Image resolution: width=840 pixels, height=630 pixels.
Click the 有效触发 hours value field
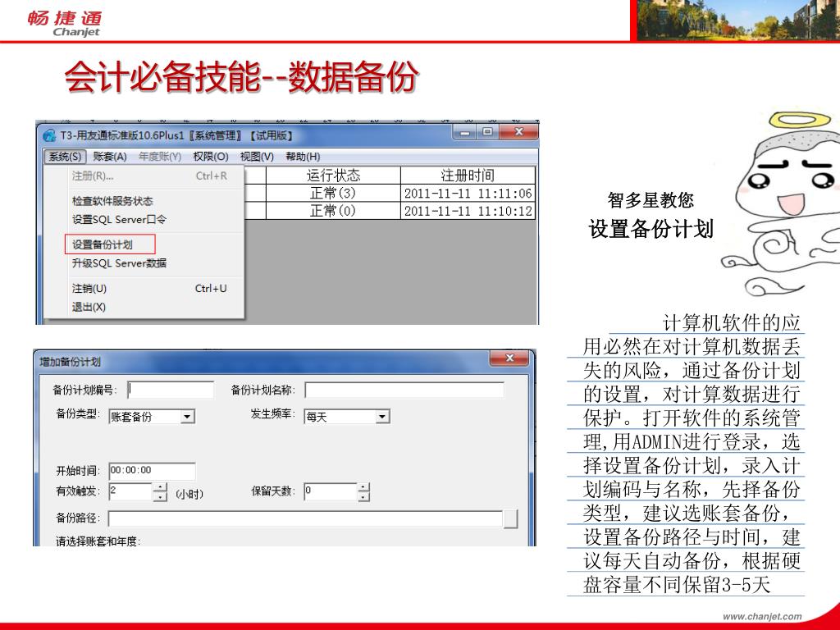130,491
